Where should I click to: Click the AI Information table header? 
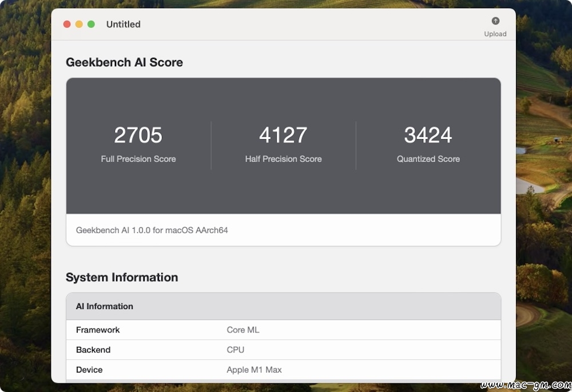point(284,306)
